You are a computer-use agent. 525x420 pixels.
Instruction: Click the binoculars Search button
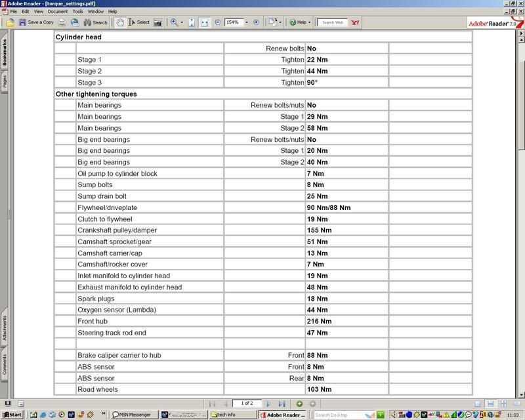click(96, 22)
